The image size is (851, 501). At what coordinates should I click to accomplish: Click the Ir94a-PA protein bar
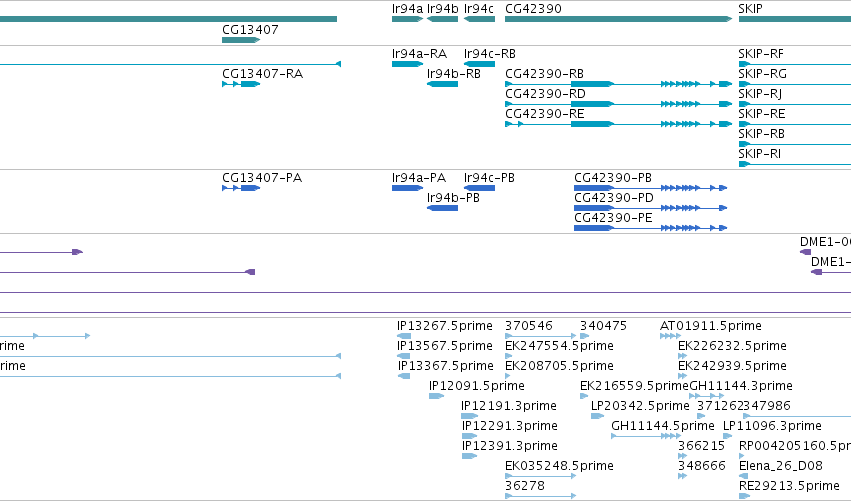pos(407,188)
